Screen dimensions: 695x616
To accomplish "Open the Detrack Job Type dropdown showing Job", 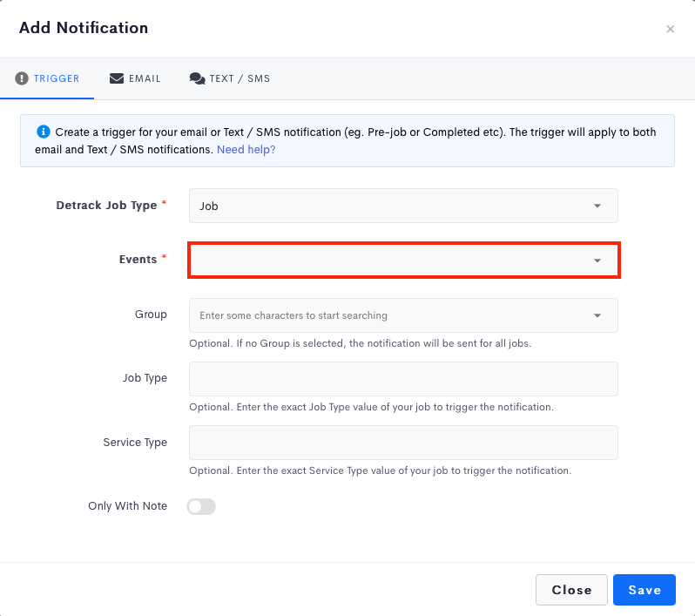I will click(x=403, y=206).
